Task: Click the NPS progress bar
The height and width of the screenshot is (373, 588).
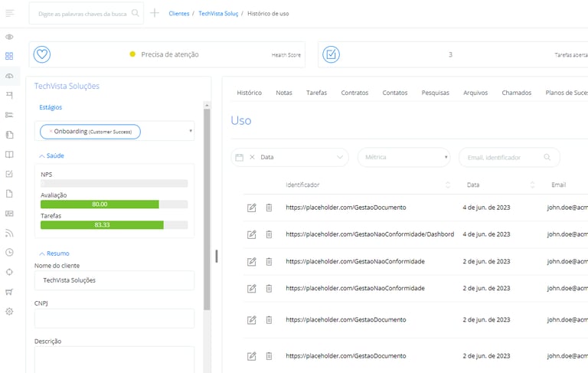Action: (114, 184)
